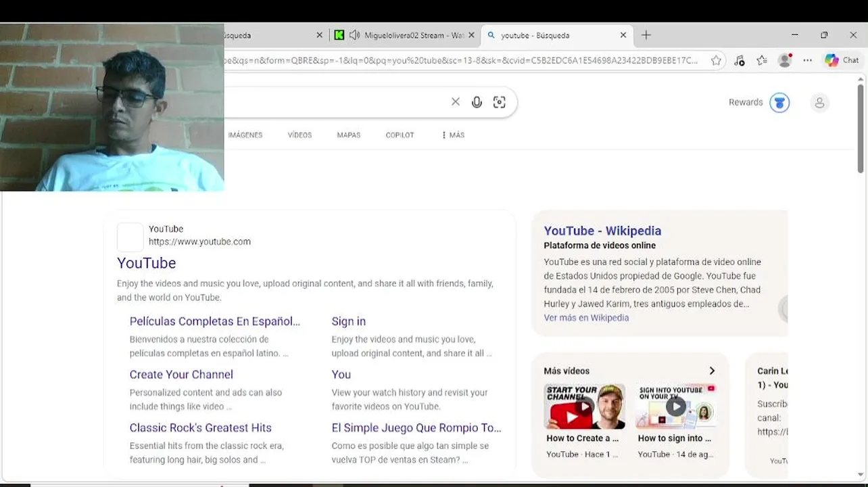The image size is (868, 487).
Task: Open 'Create Your Channel' sitelink
Action: [181, 375]
